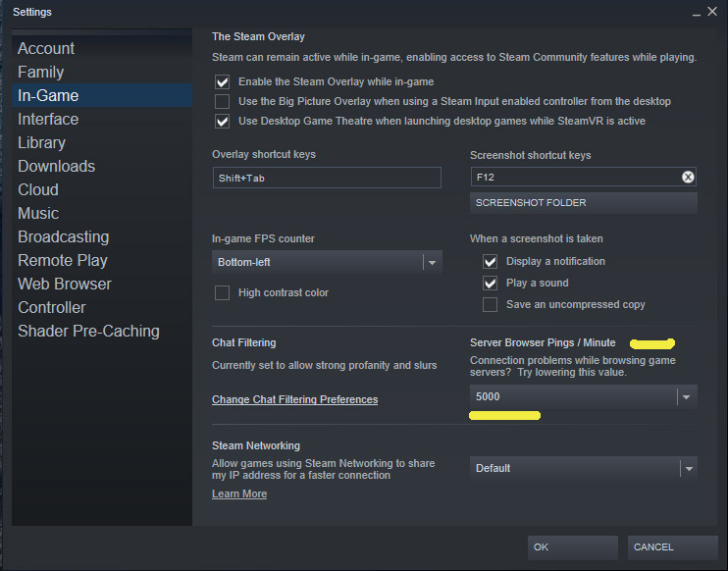
Task: Toggle Play a sound checkbox
Action: click(x=490, y=284)
